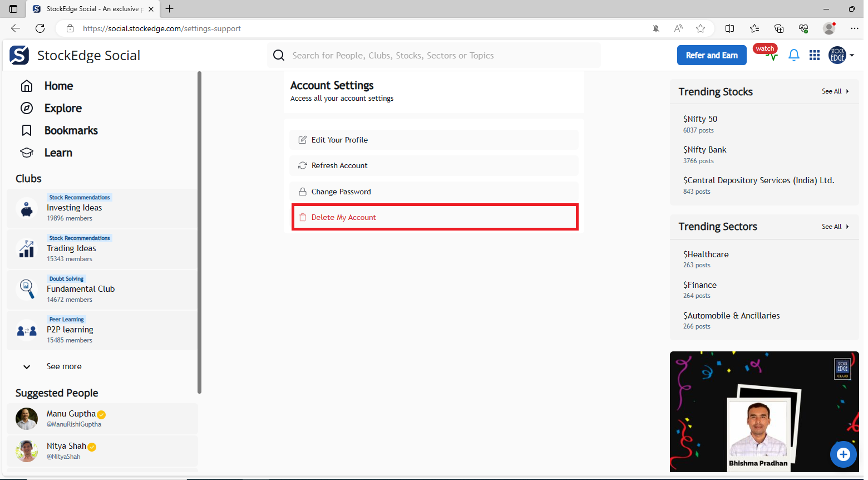Click the StockEdge Social logo icon
The height and width of the screenshot is (480, 868).
pyautogui.click(x=19, y=55)
